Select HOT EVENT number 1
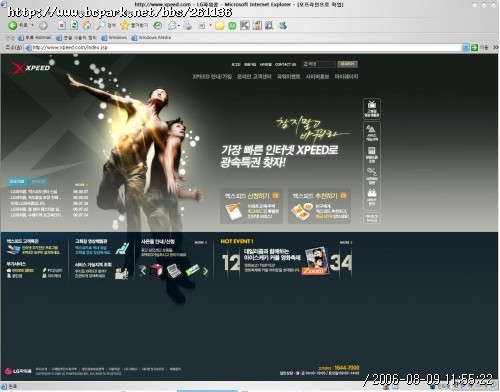This screenshot has width=500, height=392. [x=226, y=263]
